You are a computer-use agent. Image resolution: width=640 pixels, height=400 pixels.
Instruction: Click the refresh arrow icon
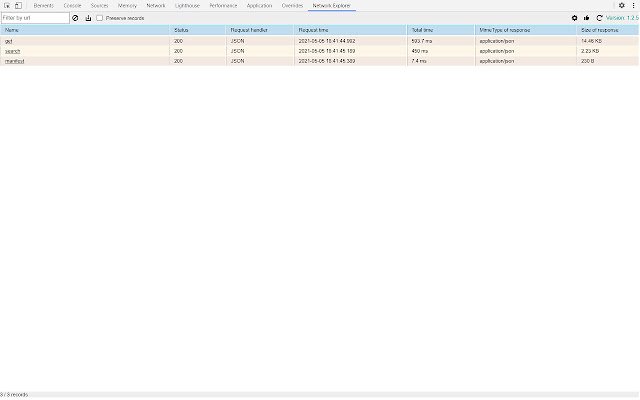(x=599, y=18)
